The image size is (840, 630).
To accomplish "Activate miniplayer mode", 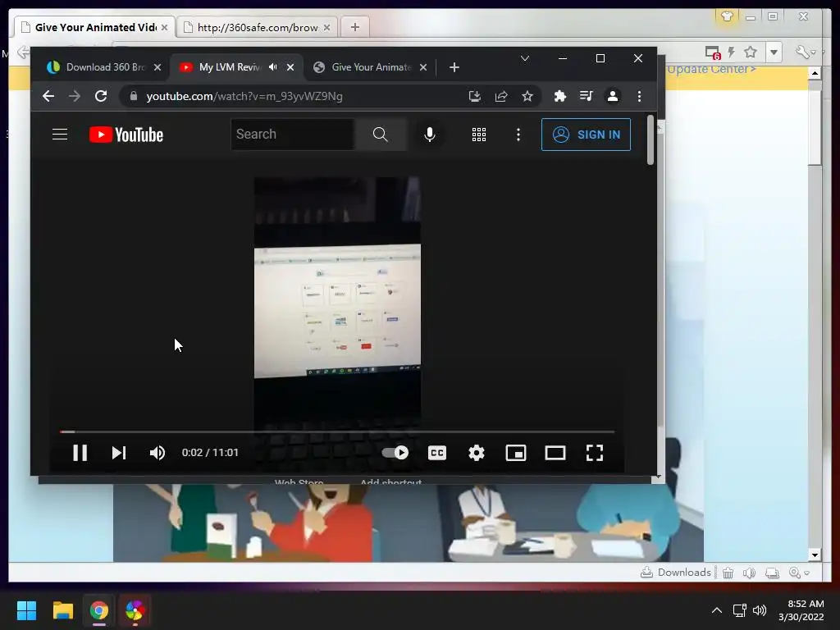I will coord(516,453).
